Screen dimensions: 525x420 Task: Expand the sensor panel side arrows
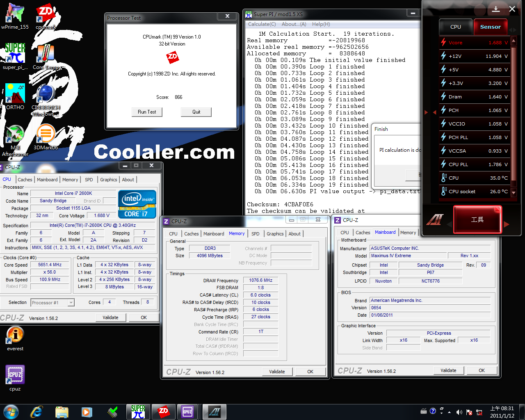point(430,112)
